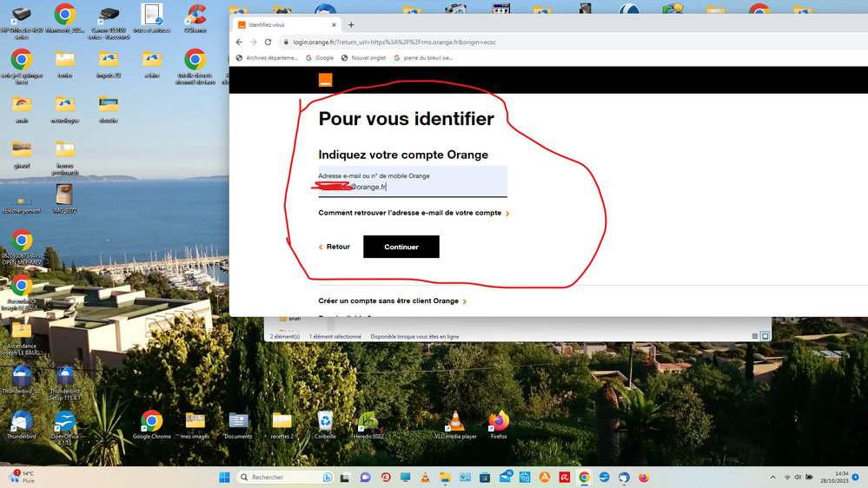
Task: Click 'Créer un compte sans être client Orange'
Action: [x=392, y=301]
